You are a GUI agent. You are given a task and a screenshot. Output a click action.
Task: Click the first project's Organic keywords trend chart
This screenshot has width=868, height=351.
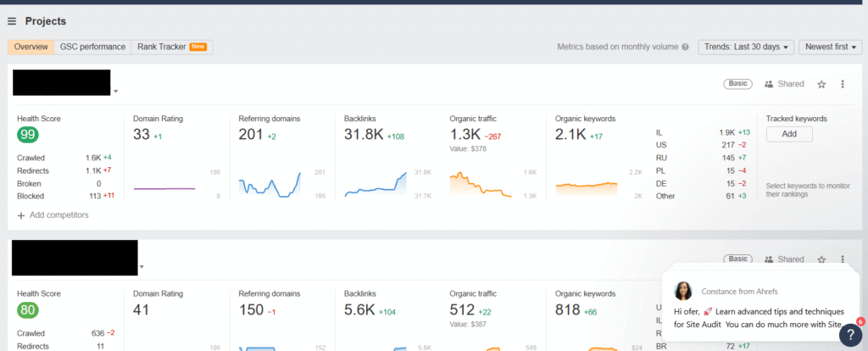pos(587,187)
